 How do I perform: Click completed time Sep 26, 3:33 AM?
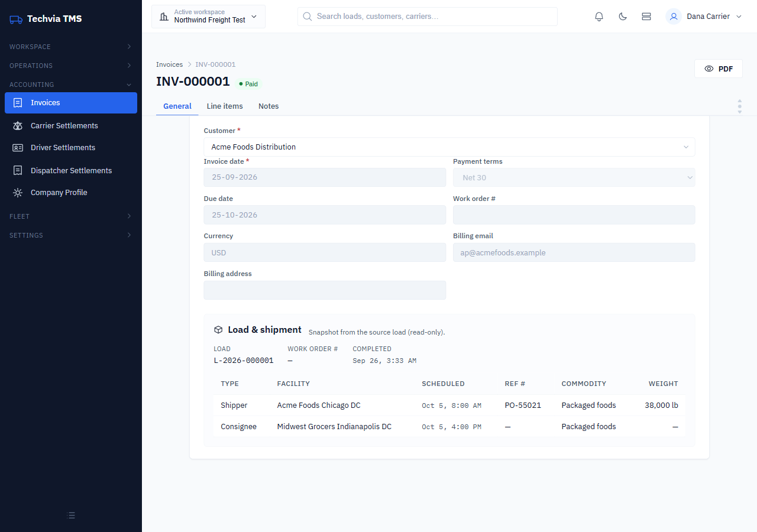(384, 361)
